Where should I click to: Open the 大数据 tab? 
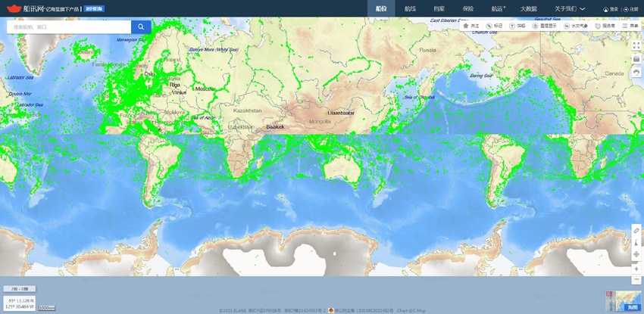click(528, 8)
